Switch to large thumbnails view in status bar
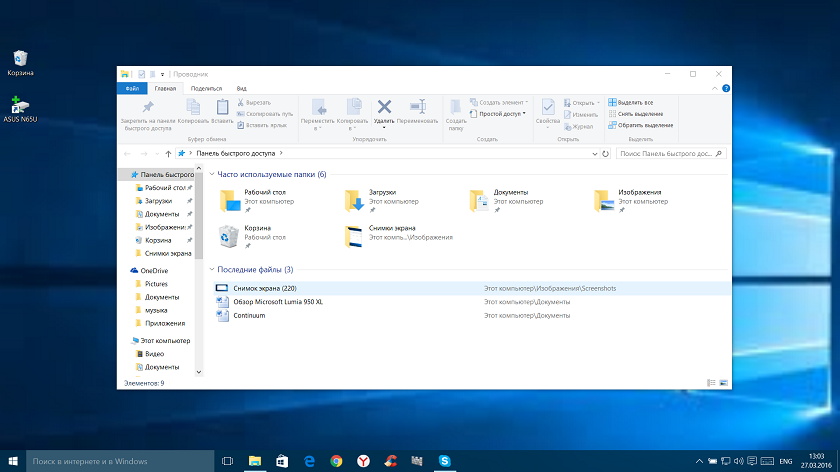840x472 pixels. coord(724,383)
